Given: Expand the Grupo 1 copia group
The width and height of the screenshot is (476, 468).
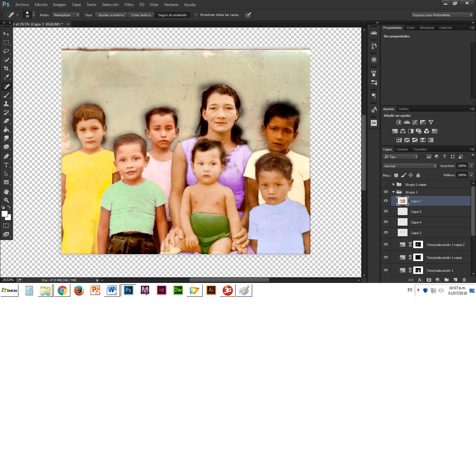Looking at the screenshot, I should [393, 184].
